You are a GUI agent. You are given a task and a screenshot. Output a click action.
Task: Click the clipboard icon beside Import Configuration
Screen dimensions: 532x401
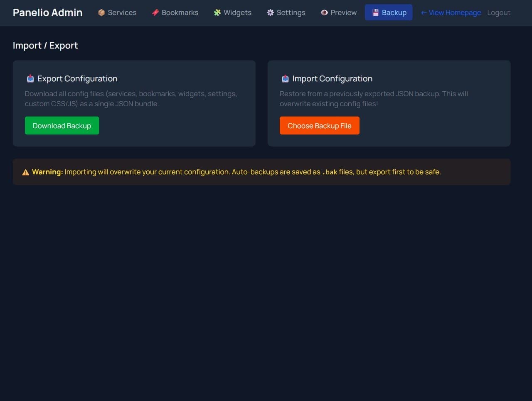click(285, 78)
